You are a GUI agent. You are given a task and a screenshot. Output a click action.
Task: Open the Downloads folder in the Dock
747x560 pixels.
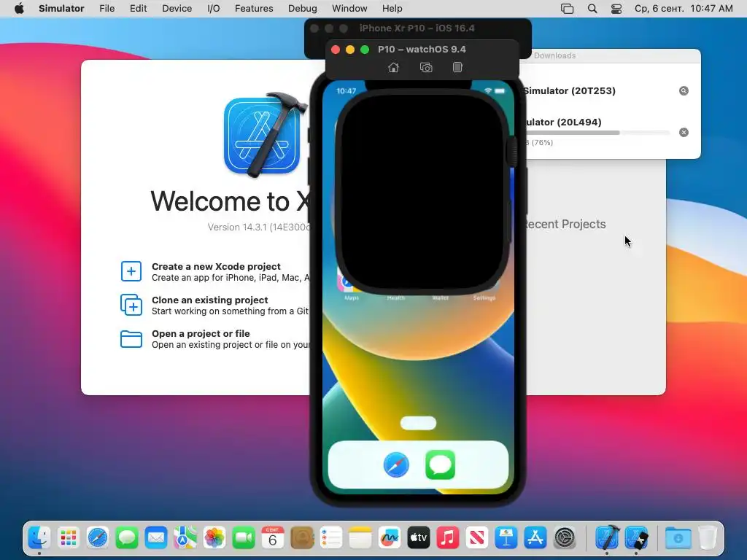[678, 538]
